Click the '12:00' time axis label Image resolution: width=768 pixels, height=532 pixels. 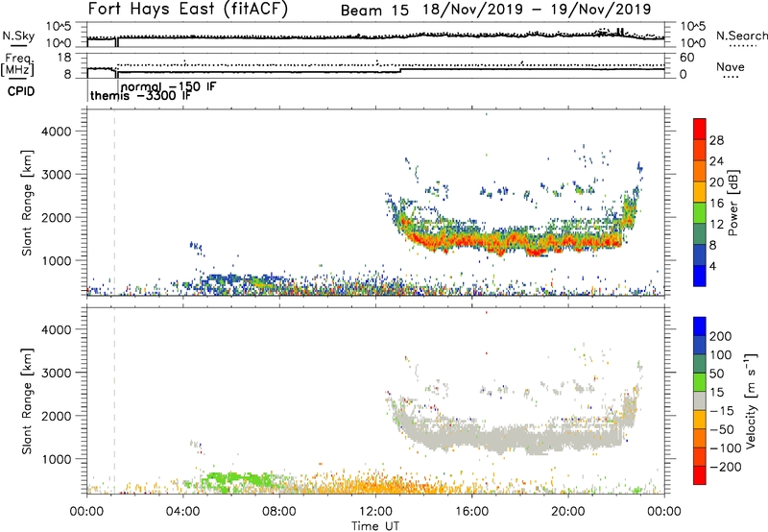point(375,512)
